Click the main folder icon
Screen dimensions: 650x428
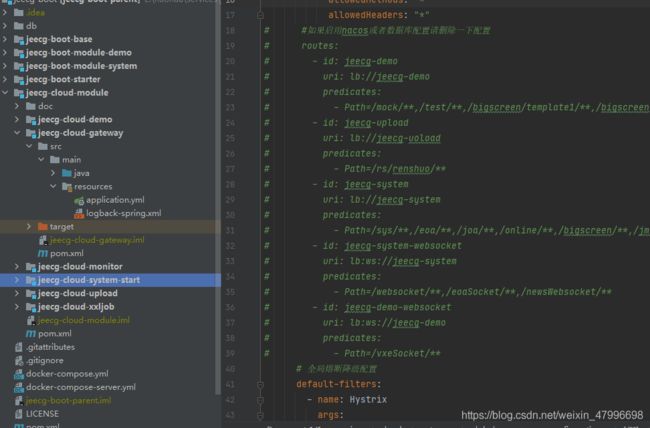pyautogui.click(x=55, y=160)
